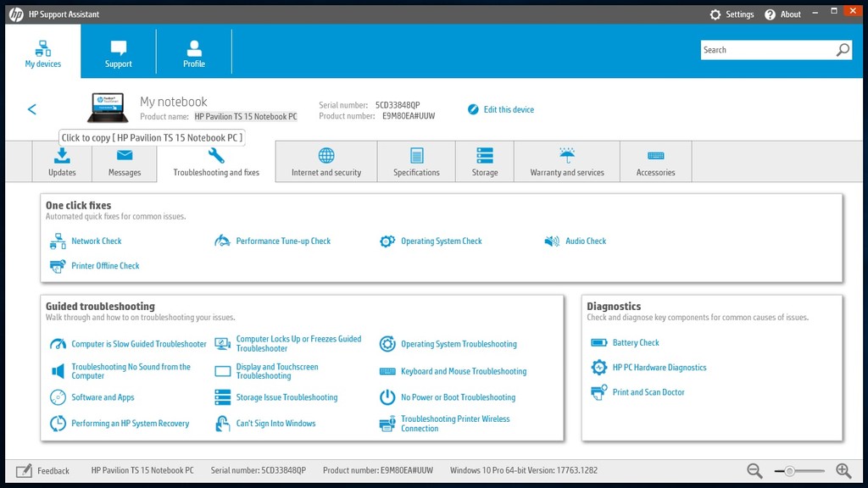Open the Storage tab
The image size is (868, 488).
click(485, 162)
